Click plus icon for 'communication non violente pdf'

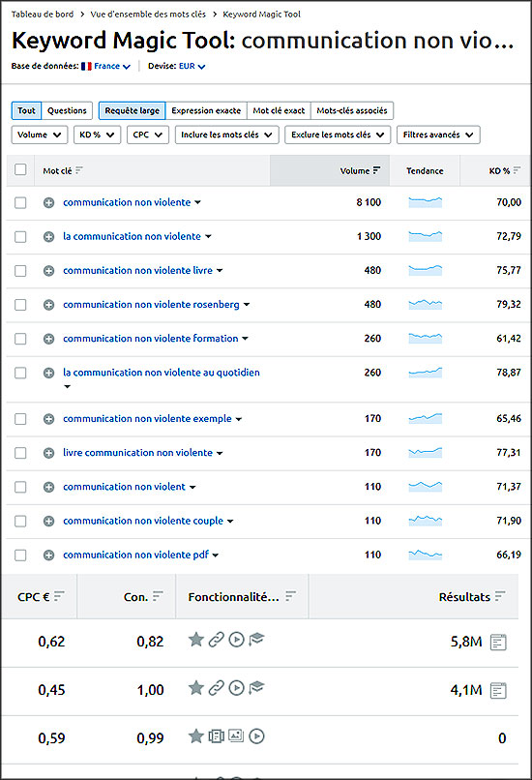pyautogui.click(x=48, y=555)
